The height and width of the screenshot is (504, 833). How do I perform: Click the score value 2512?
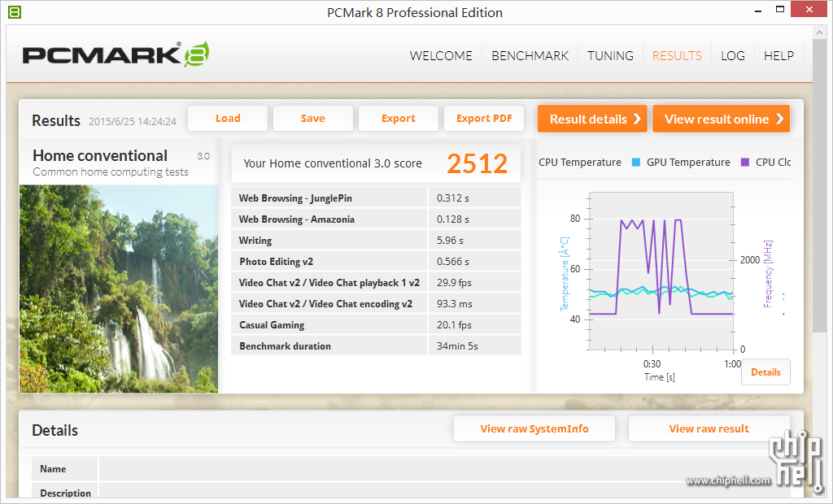click(477, 163)
